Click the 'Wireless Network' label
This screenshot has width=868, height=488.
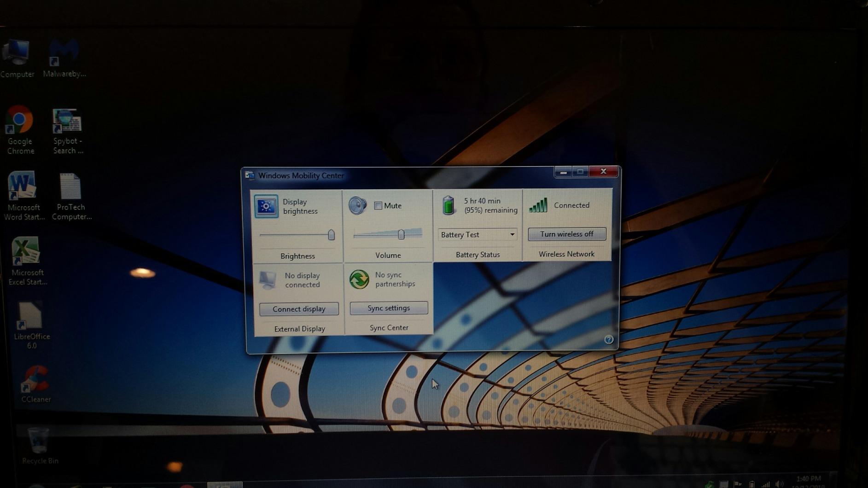pyautogui.click(x=566, y=254)
